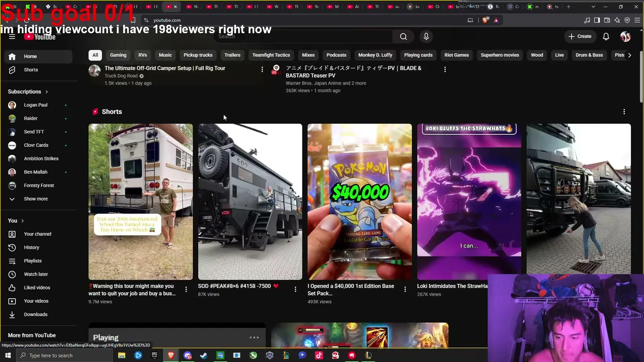Play the SOD #PEAK#8x6 truck Short
644x362 pixels.
point(250,202)
